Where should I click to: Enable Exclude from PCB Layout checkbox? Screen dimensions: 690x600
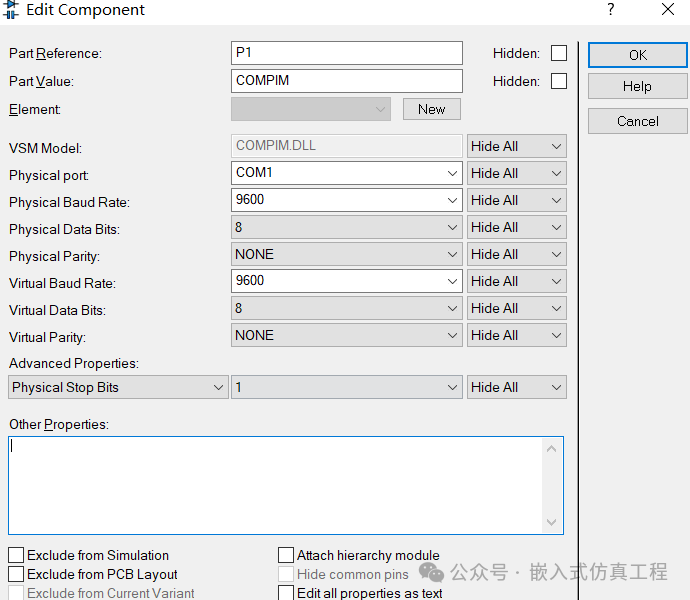coord(16,574)
